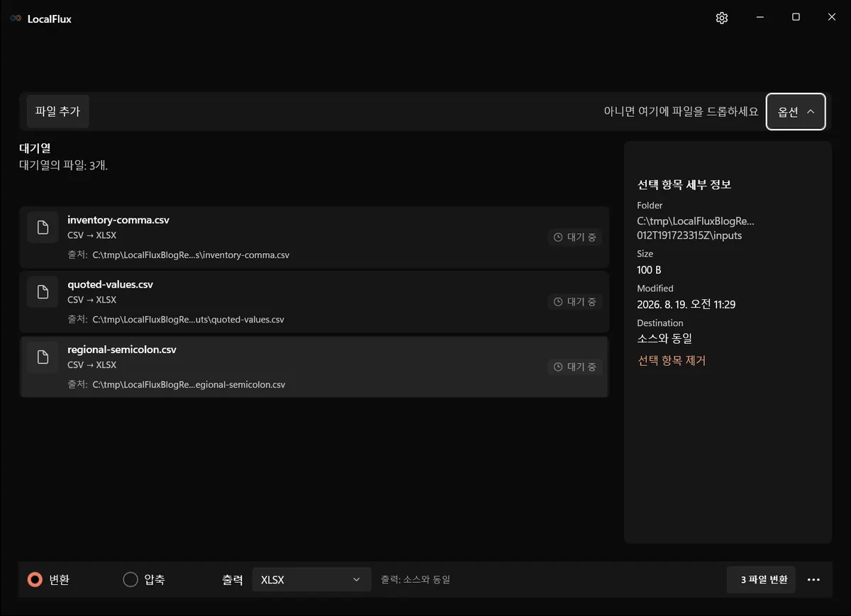
Task: Click CSV → XLSX under regional-semicolon.csv
Action: click(x=92, y=365)
